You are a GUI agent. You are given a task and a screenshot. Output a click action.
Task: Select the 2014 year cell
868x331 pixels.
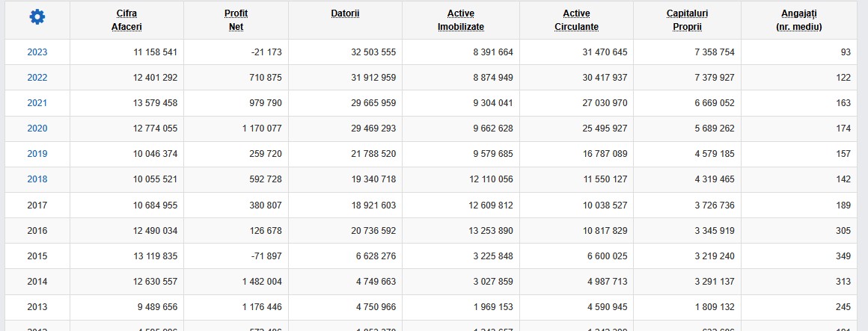pos(37,281)
